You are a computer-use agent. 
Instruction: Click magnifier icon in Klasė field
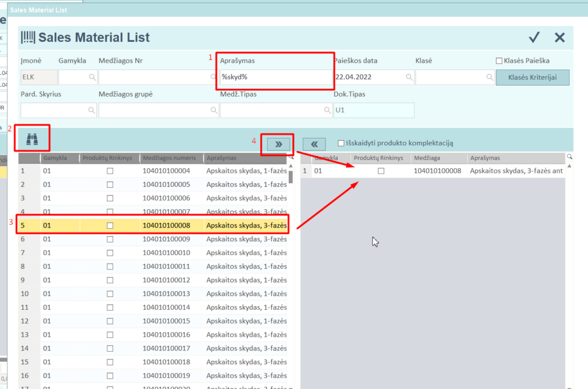[x=490, y=77]
